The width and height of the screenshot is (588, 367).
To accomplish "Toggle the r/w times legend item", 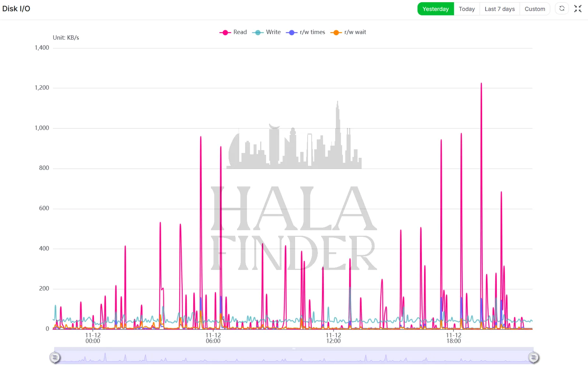I will [x=306, y=32].
